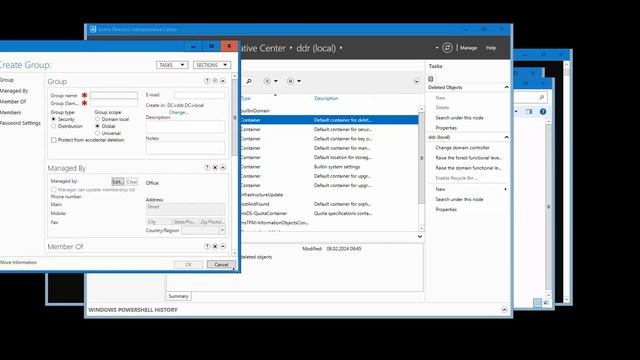Collapse the preview pane chevron below list
Screen dimensions: 640x360
click(x=420, y=236)
